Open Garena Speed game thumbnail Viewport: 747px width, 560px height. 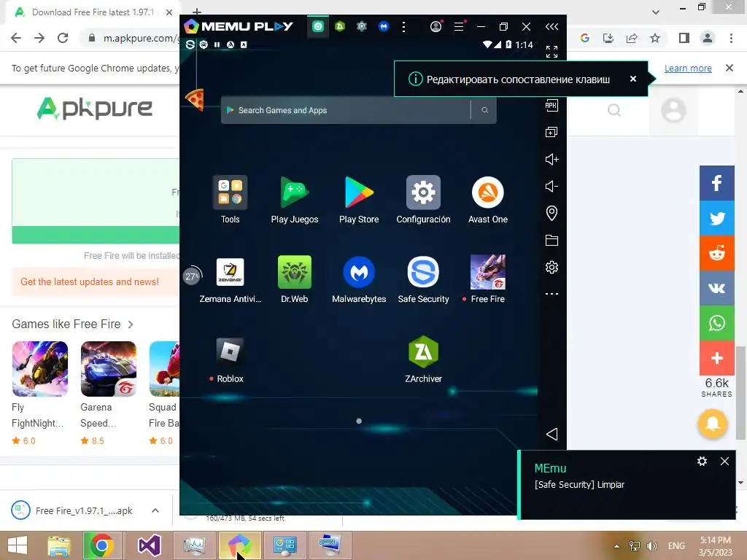[109, 369]
